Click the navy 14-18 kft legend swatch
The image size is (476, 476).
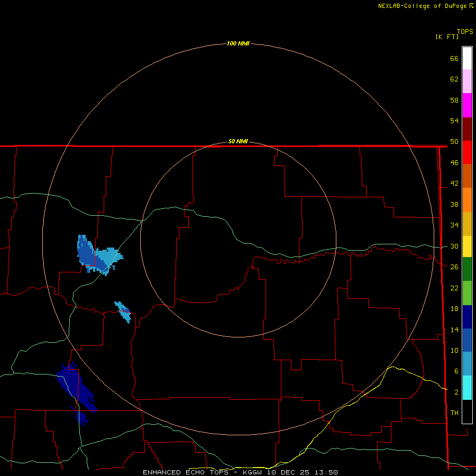pyautogui.click(x=467, y=317)
